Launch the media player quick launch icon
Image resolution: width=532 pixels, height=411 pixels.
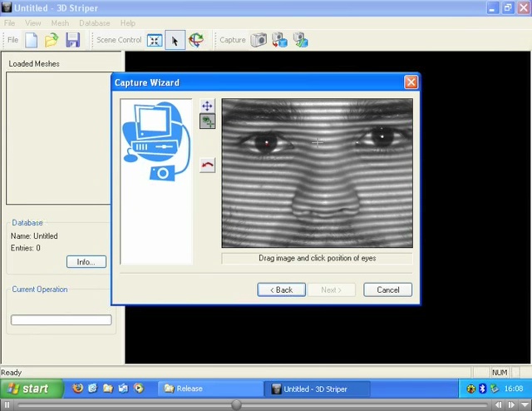[x=139, y=389]
